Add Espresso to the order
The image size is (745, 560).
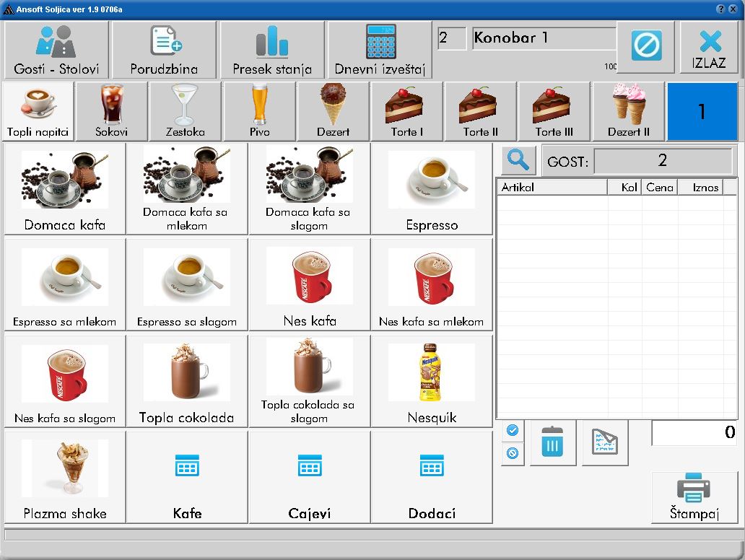[432, 188]
